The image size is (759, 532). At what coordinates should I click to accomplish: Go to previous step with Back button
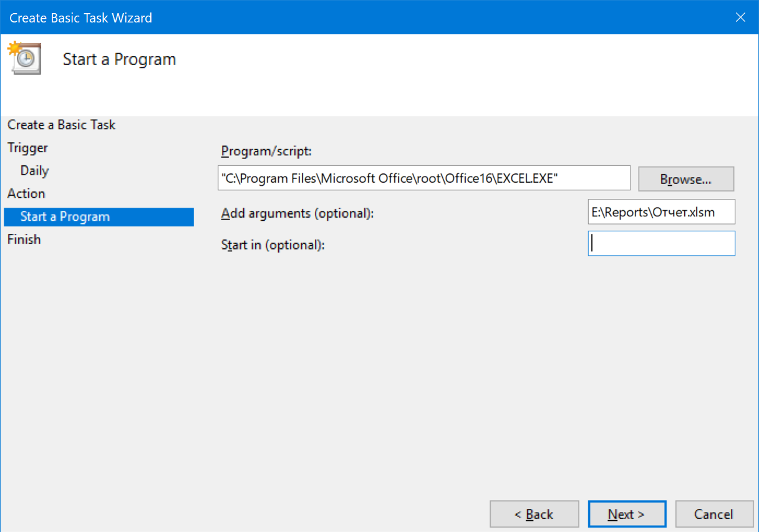pos(534,515)
